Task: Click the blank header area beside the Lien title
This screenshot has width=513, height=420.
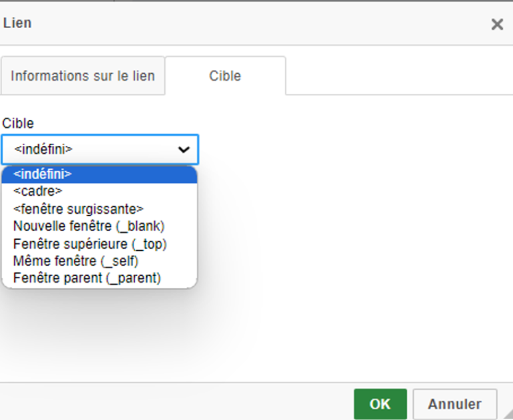Action: coord(253,23)
